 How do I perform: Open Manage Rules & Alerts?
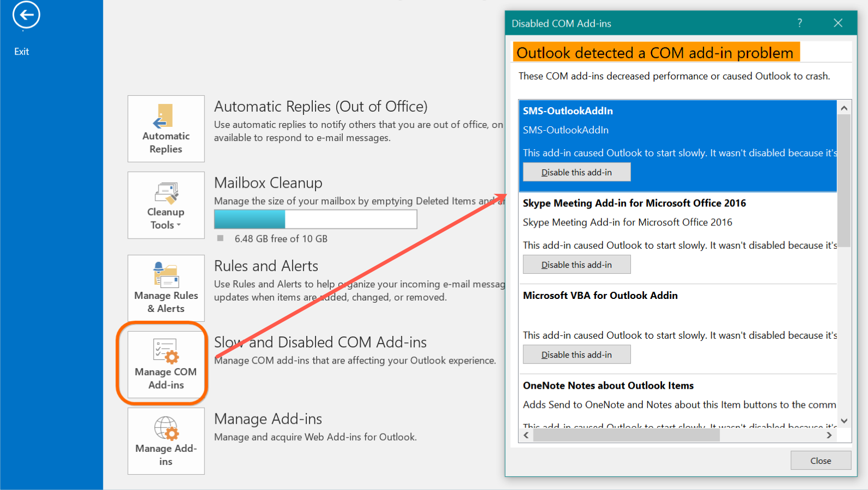pos(166,288)
